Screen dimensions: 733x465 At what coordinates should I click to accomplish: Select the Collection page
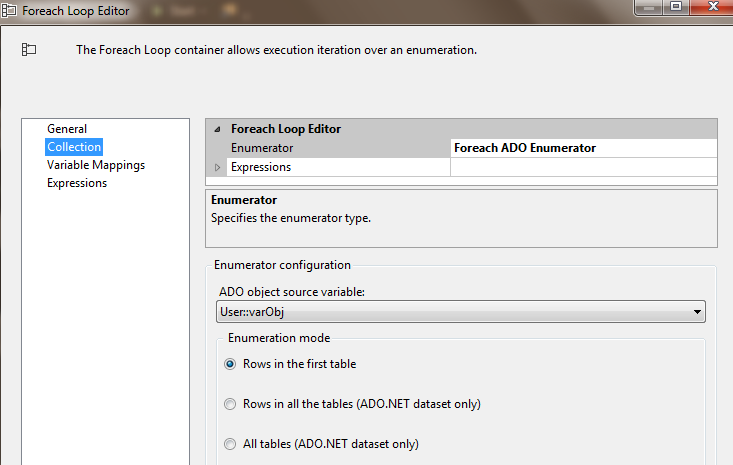click(x=74, y=147)
